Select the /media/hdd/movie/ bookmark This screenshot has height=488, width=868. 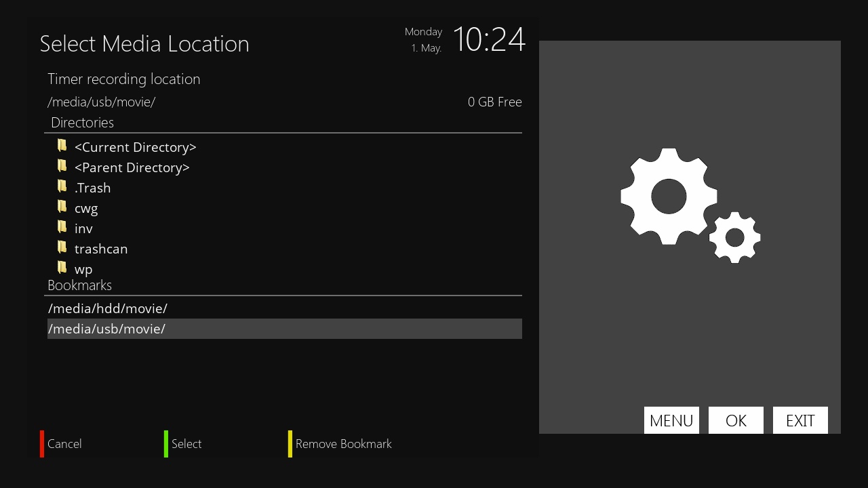click(x=107, y=308)
